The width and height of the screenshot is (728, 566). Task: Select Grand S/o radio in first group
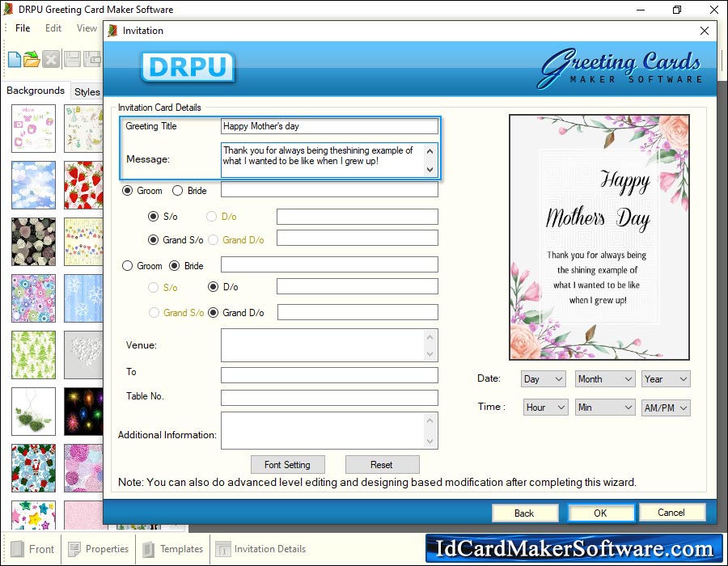[x=153, y=240]
